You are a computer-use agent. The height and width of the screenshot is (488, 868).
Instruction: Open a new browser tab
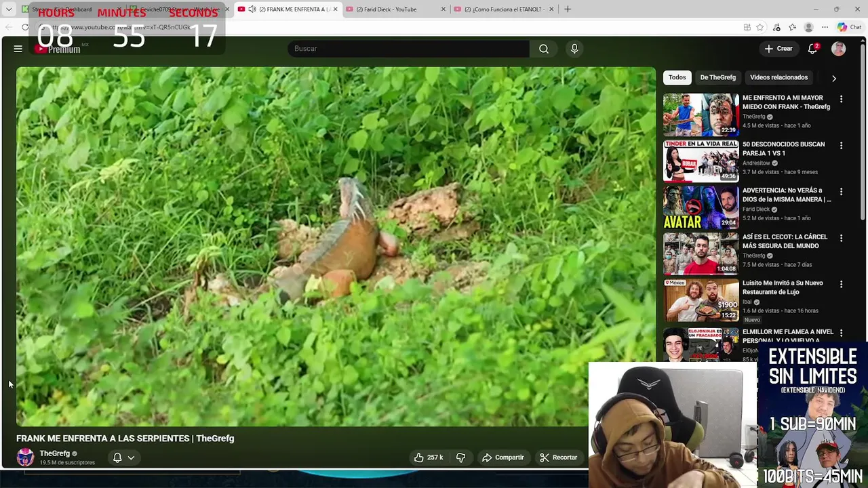click(x=568, y=9)
